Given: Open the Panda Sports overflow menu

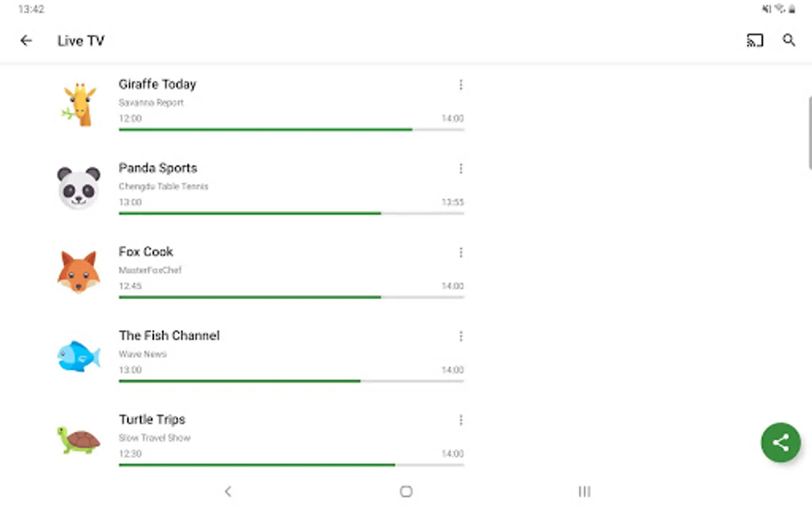Looking at the screenshot, I should (461, 169).
